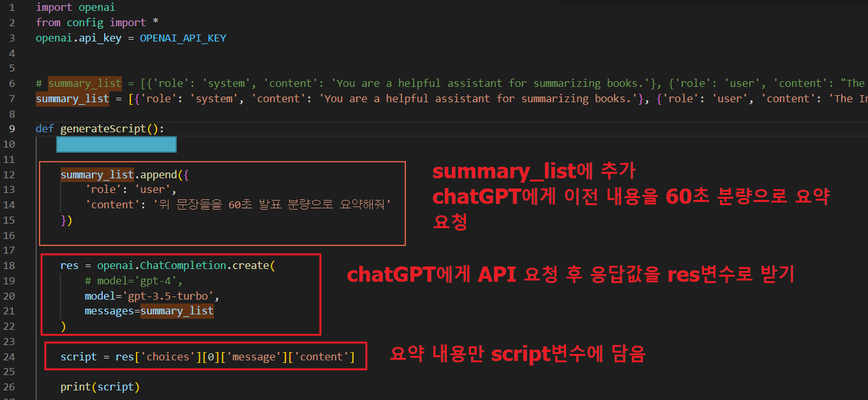This screenshot has height=400, width=868.
Task: Click line number 20 in the gutter
Action: [x=9, y=296]
